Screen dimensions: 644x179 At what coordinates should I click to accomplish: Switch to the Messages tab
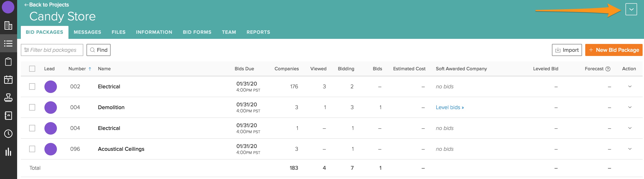click(x=87, y=32)
